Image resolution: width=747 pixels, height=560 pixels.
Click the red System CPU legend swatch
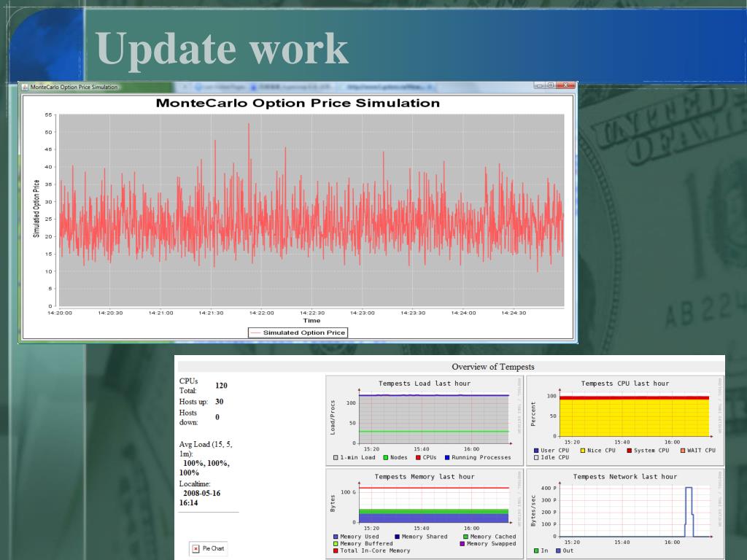pos(630,451)
